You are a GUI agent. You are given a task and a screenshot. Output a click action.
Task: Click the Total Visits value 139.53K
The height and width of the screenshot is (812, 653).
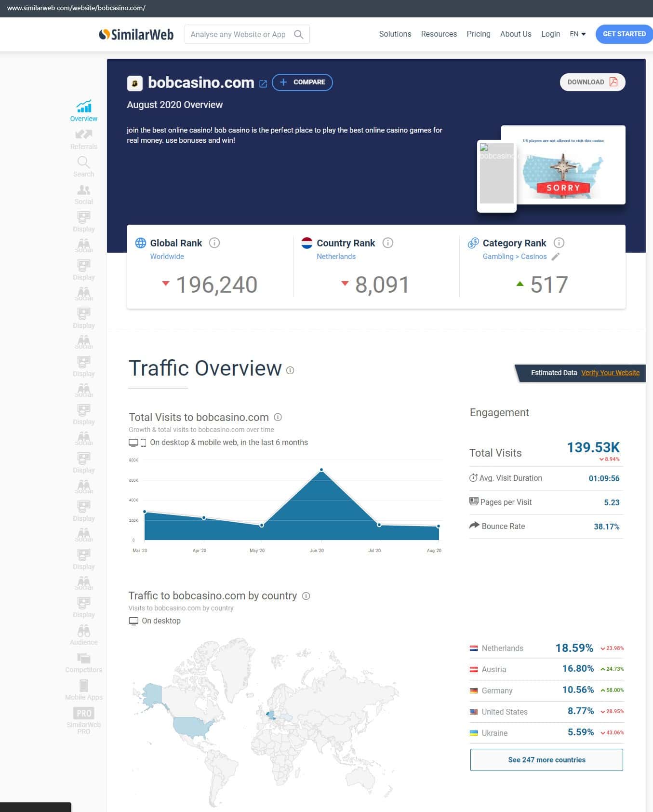tap(593, 447)
